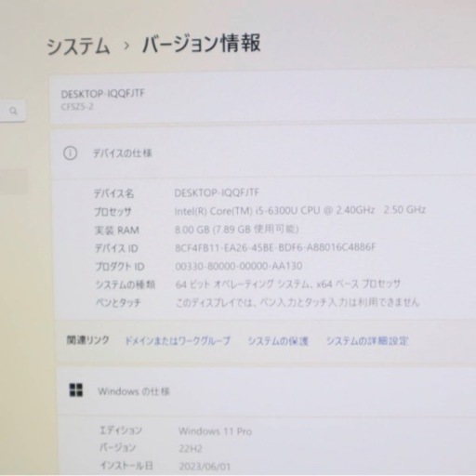Click the プロダクト ID label
The width and height of the screenshot is (476, 476).
tap(120, 267)
